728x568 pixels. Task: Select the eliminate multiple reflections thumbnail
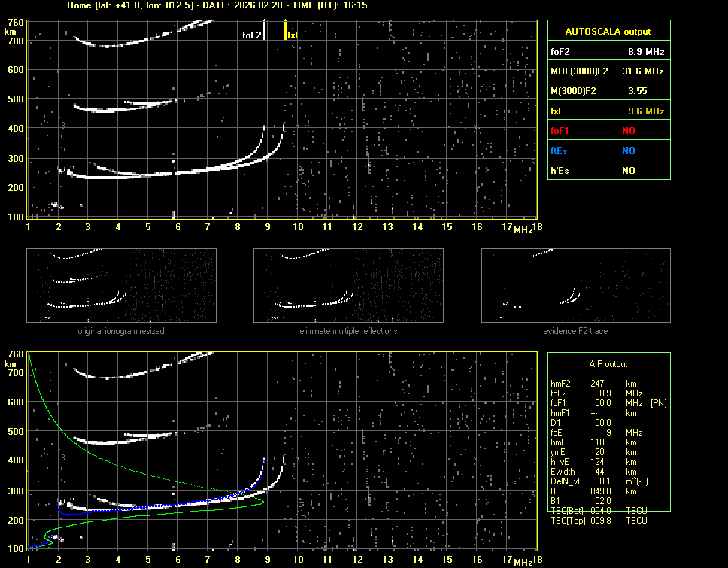(348, 285)
